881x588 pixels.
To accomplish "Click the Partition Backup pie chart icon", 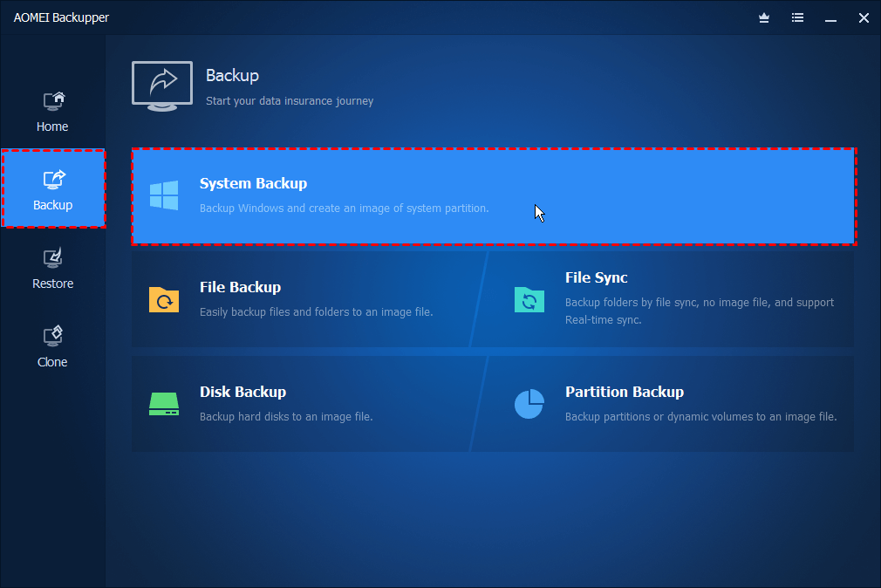I will [529, 403].
